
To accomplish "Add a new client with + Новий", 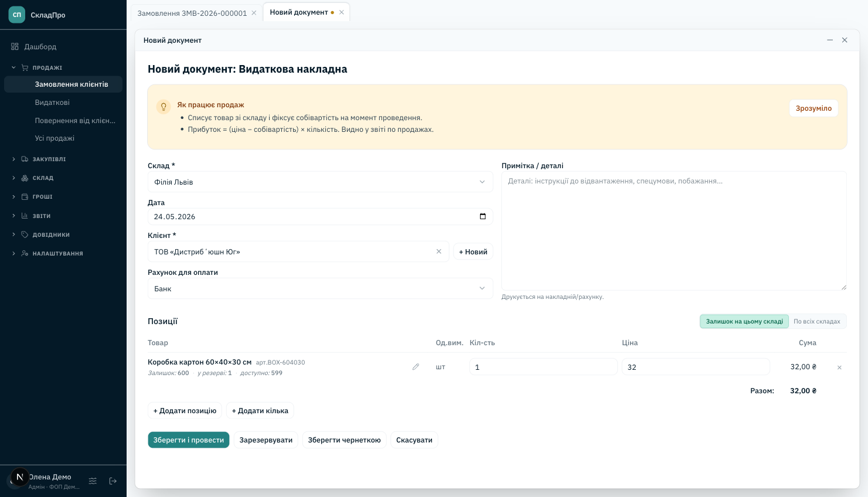I will [x=473, y=251].
